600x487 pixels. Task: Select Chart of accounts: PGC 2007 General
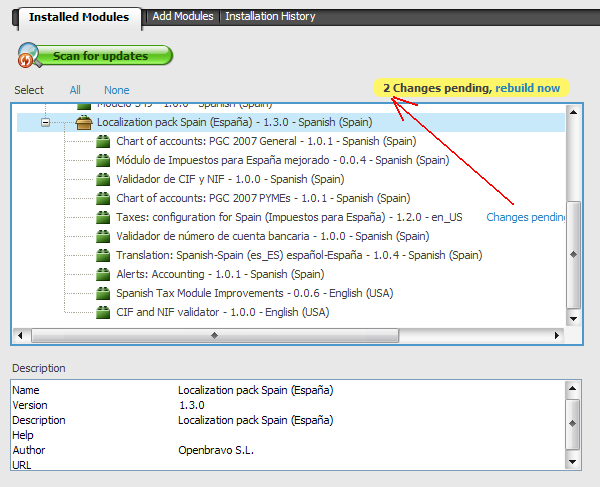click(266, 141)
